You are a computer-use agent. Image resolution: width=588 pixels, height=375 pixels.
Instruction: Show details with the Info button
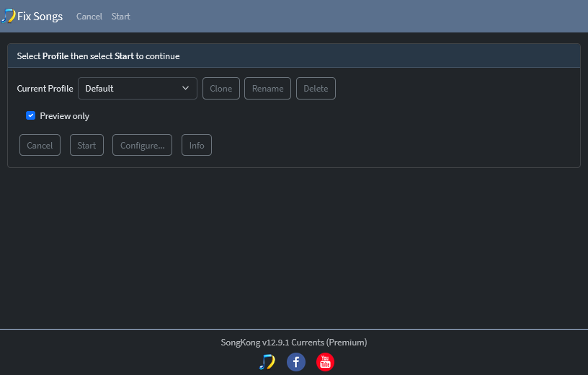pos(197,145)
